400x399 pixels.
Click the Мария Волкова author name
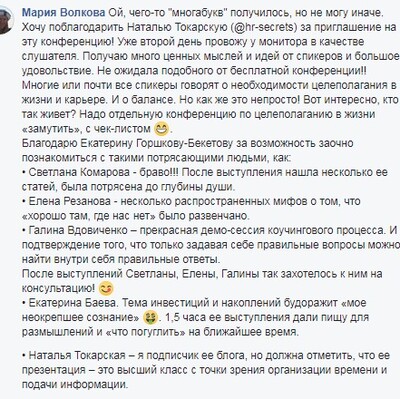pyautogui.click(x=63, y=13)
